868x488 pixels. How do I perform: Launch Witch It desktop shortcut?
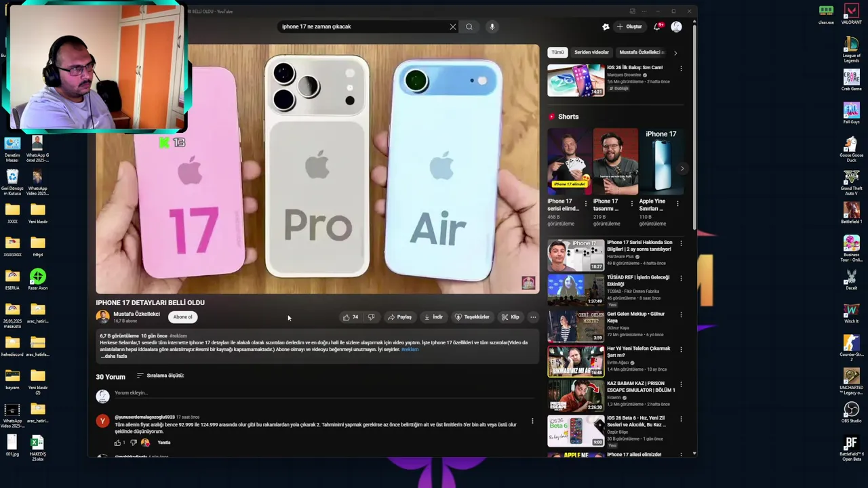[x=851, y=312]
